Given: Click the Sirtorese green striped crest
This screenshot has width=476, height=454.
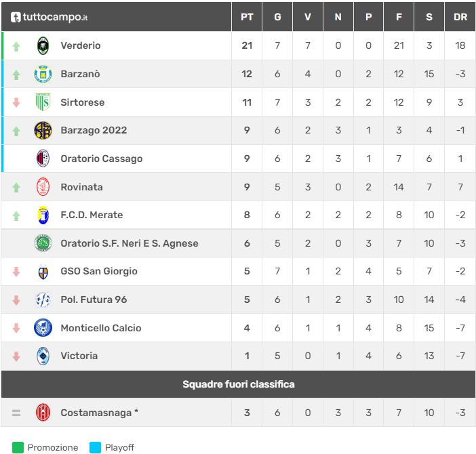Looking at the screenshot, I should point(43,102).
